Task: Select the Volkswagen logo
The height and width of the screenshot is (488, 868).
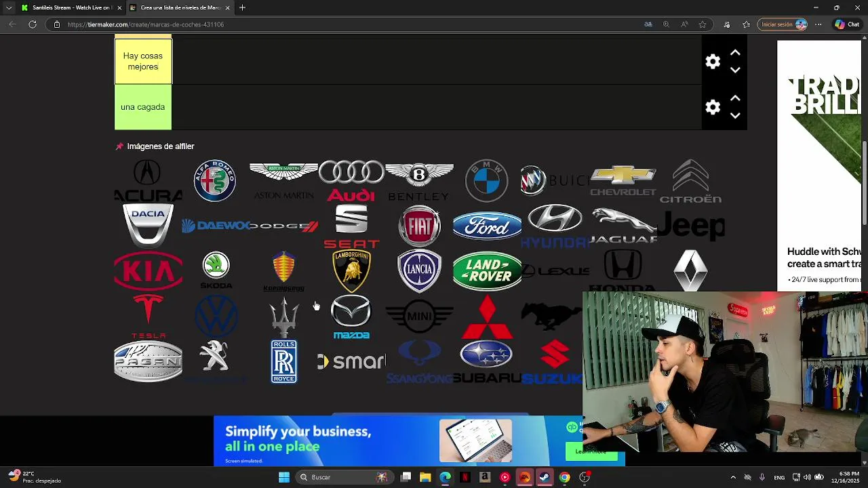Action: click(x=216, y=316)
